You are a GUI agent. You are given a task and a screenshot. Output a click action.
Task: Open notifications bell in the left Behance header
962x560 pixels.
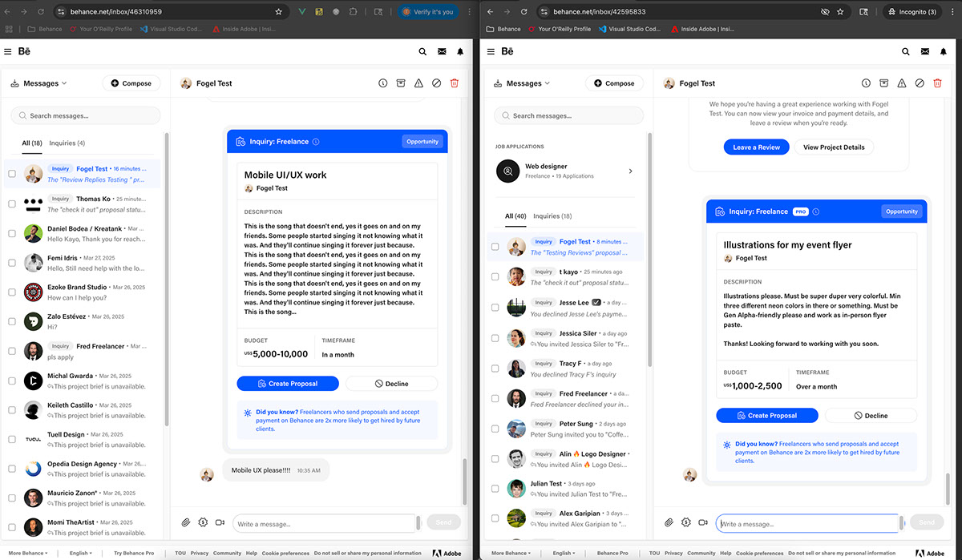pos(460,51)
